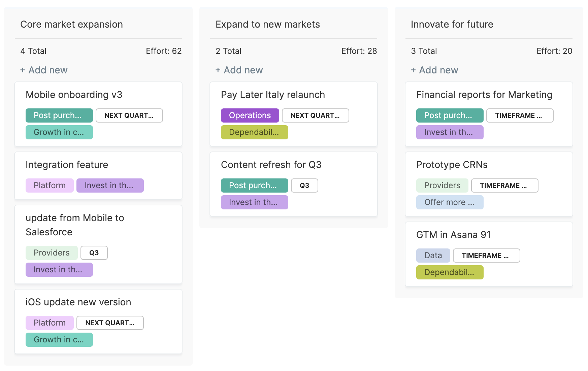Click Providers tag on Salesforce update card
The width and height of the screenshot is (588, 371).
[52, 253]
